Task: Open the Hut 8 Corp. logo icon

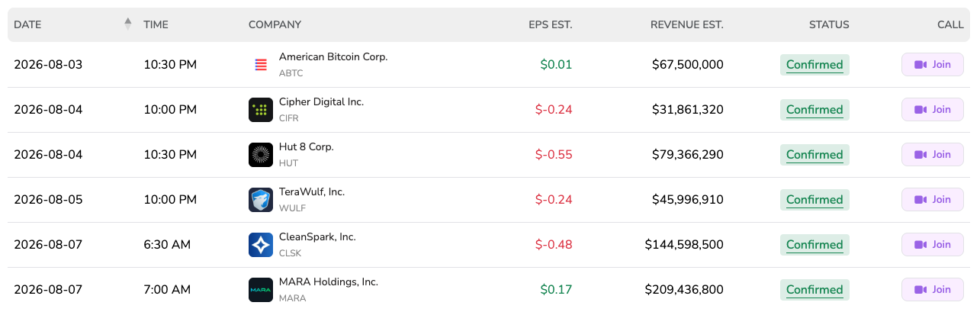Action: pos(261,155)
